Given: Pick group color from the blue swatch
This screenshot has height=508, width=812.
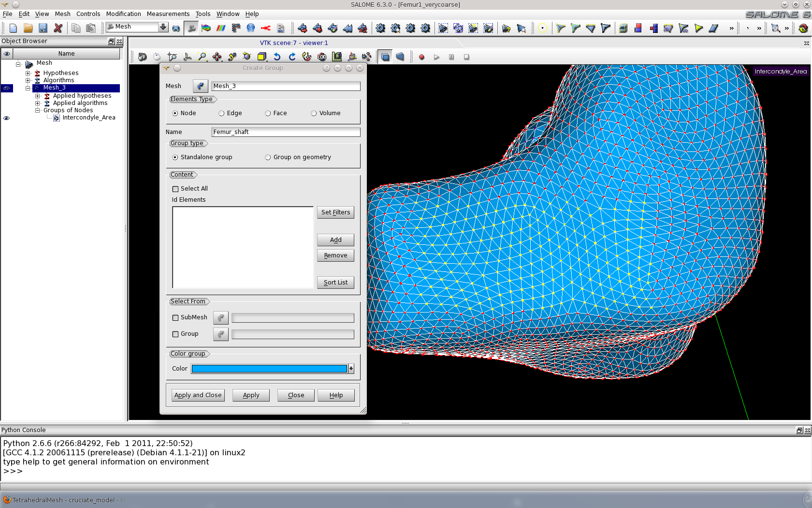Looking at the screenshot, I should pos(269,369).
